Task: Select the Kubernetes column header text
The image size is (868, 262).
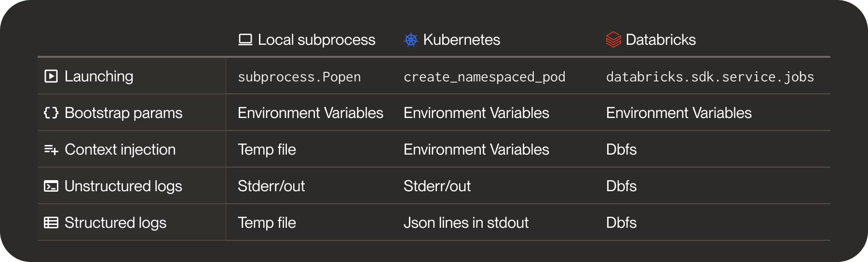Action: click(461, 39)
